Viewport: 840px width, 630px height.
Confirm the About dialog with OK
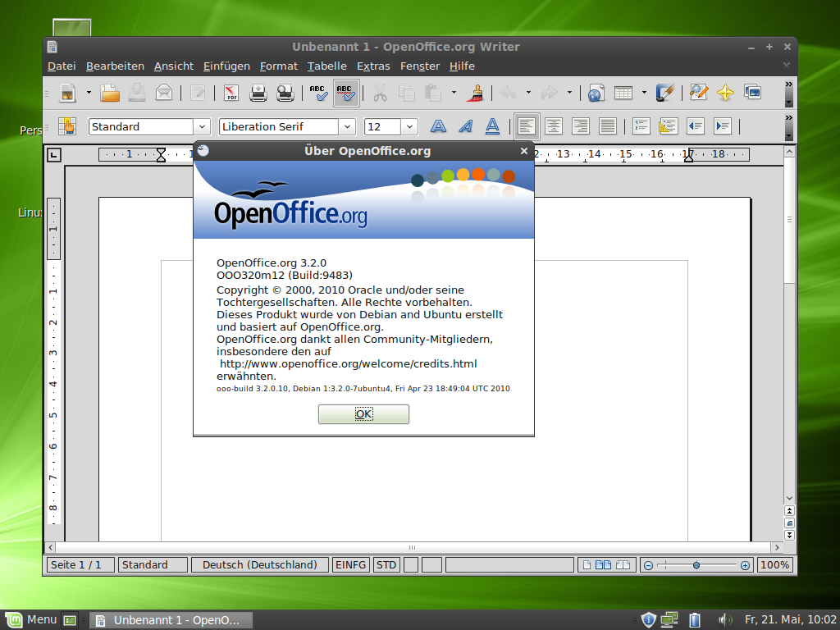click(363, 414)
